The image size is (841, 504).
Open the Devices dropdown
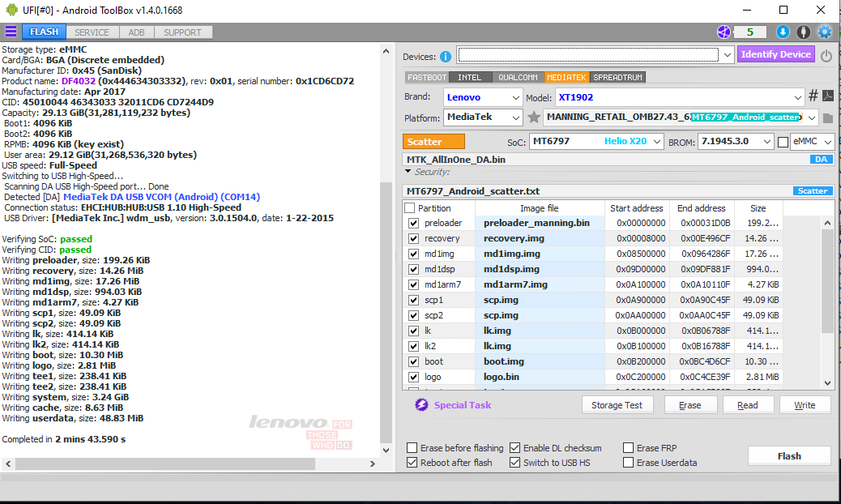[727, 54]
